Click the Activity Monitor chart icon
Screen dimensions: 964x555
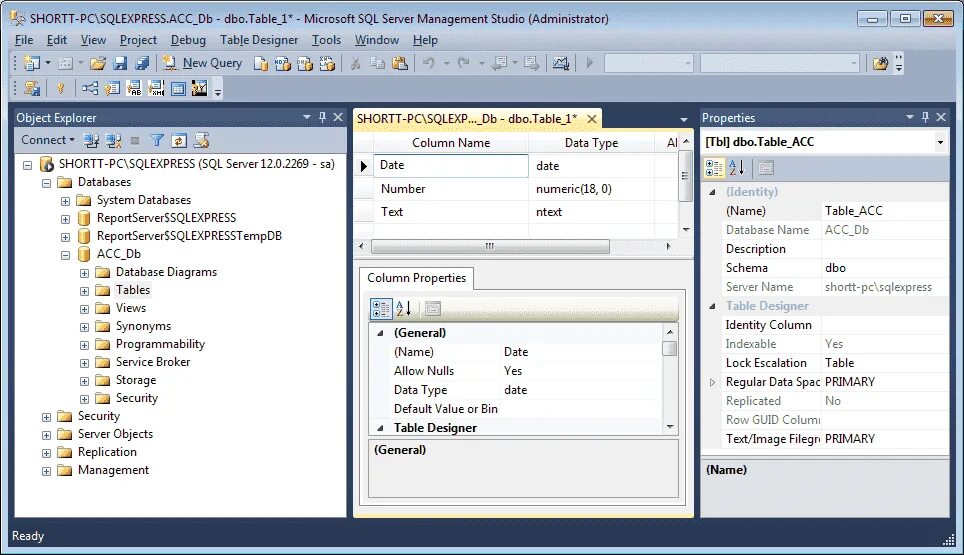(561, 63)
